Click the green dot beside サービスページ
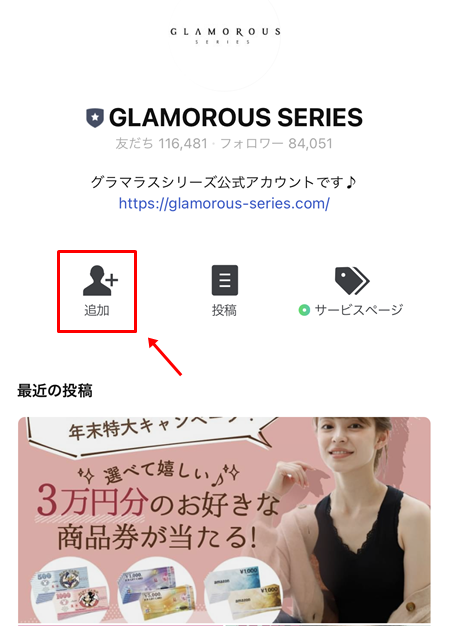450x626 pixels. point(304,310)
